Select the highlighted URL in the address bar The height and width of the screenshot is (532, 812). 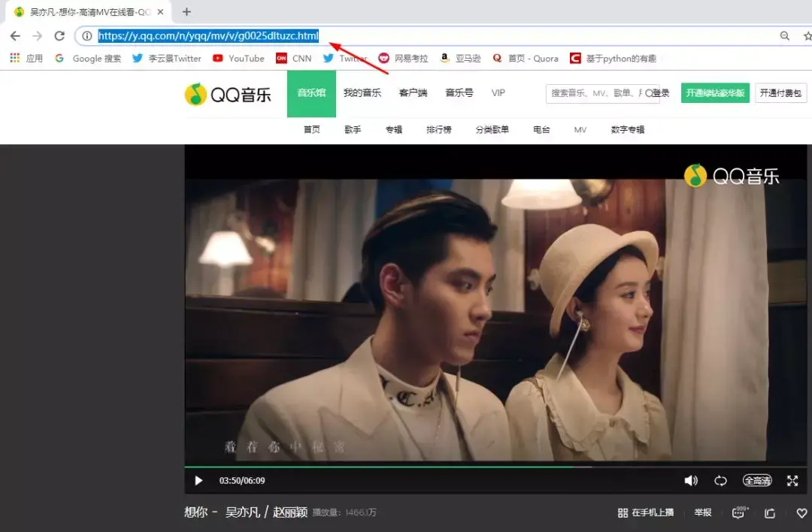(208, 36)
